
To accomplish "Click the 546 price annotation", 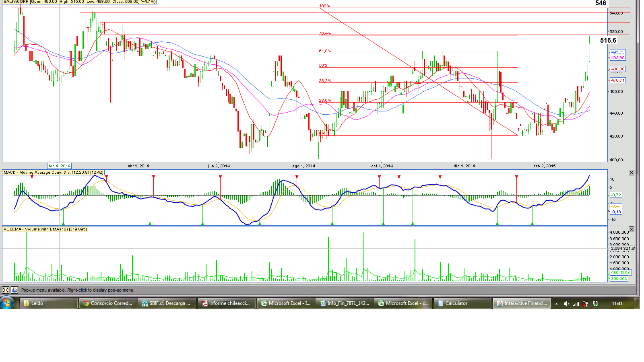I will point(601,3).
